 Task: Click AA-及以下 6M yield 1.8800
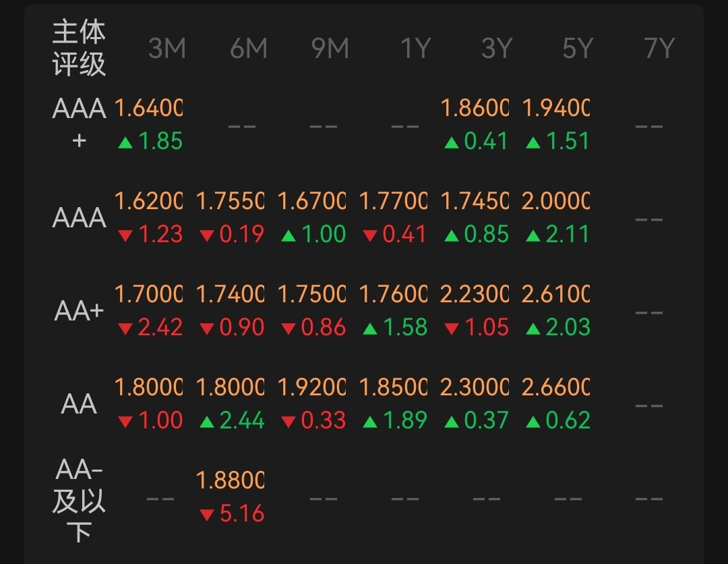tap(230, 480)
